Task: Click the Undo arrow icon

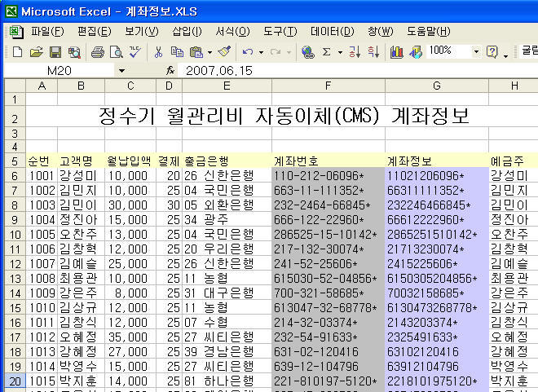Action: click(x=248, y=52)
